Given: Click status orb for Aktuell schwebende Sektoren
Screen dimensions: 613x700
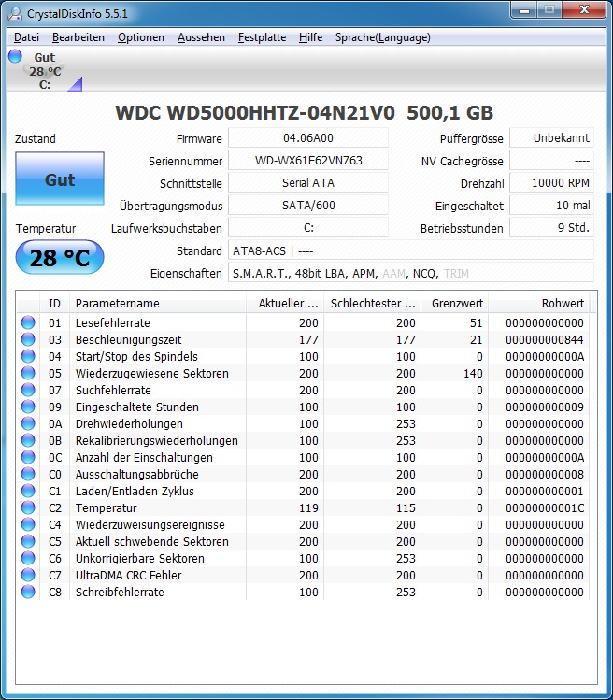Looking at the screenshot, I should pos(28,541).
